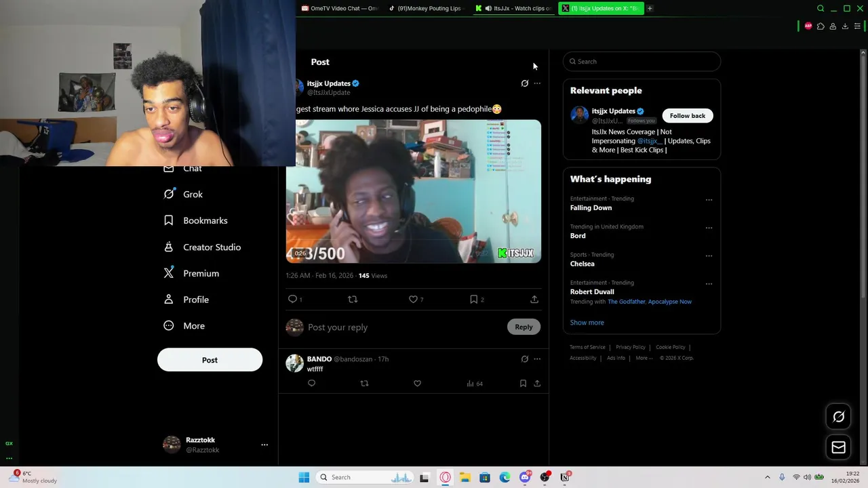The image size is (868, 488).
Task: Click Grok explain icon on main post
Action: [x=524, y=83]
